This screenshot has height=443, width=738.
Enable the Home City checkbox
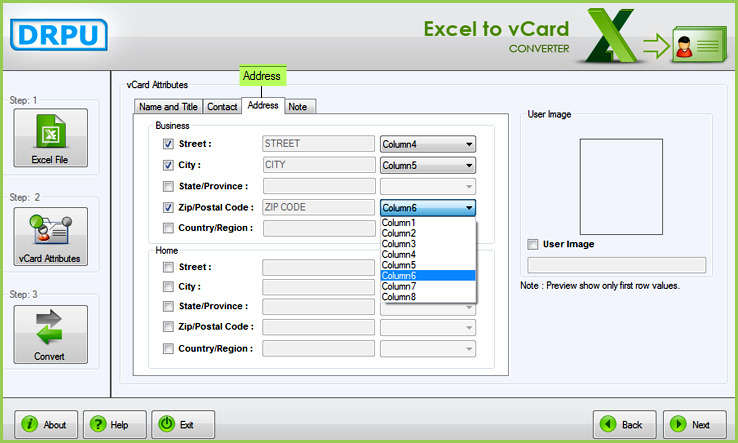168,287
